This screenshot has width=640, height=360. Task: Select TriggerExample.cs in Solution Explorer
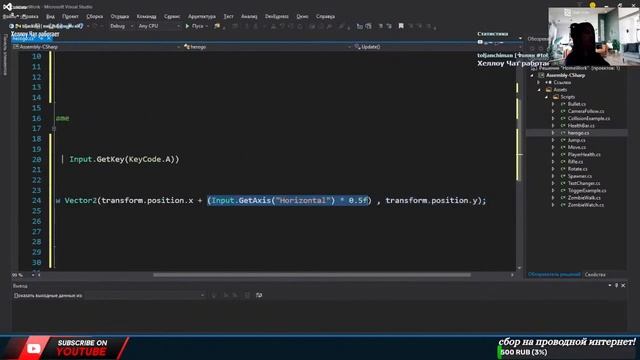pos(587,191)
